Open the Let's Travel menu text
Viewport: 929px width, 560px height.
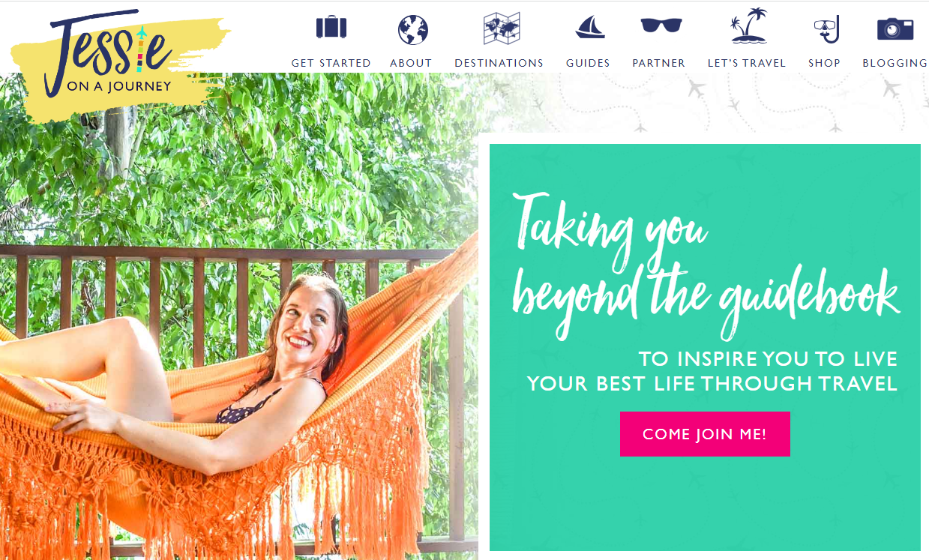[747, 63]
